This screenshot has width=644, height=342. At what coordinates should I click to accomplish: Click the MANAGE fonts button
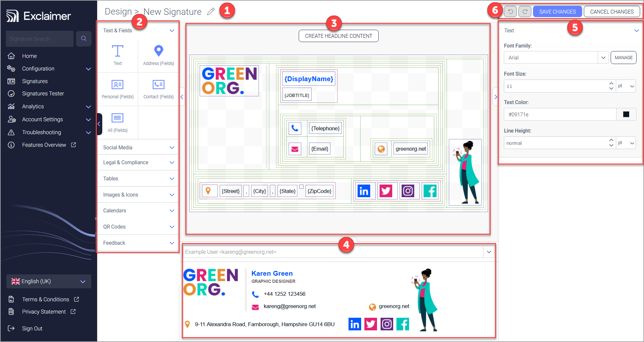[623, 58]
